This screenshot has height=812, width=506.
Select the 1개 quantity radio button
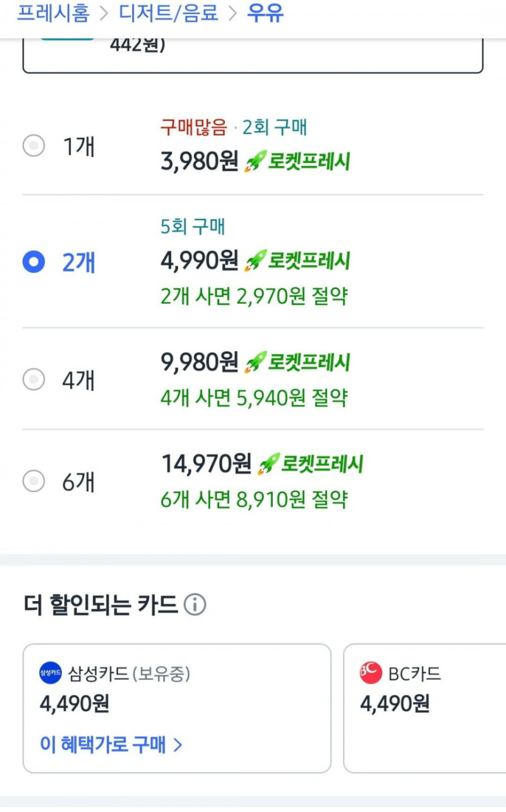pyautogui.click(x=33, y=146)
